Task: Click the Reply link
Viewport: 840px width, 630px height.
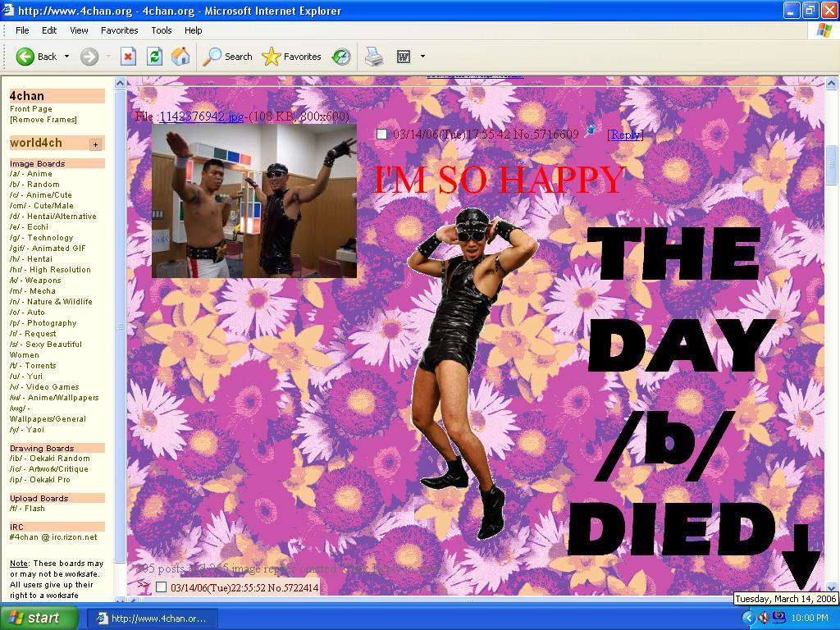Action: [624, 135]
